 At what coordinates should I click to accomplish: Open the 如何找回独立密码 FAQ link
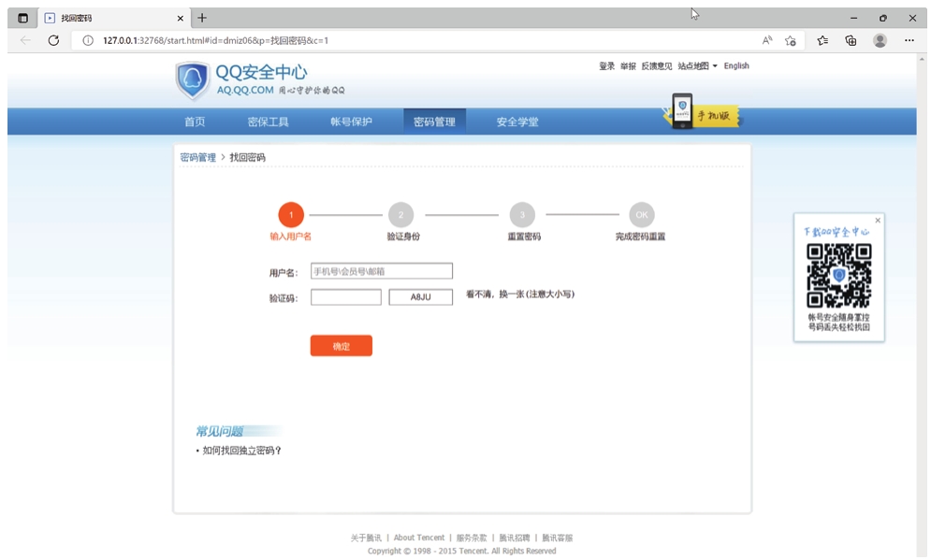coord(241,451)
